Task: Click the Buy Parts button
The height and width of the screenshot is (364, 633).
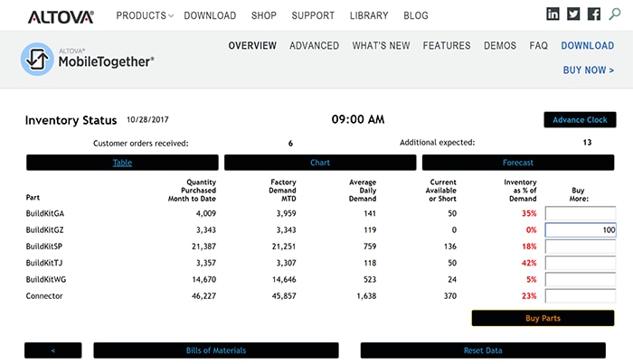Action: 543,318
